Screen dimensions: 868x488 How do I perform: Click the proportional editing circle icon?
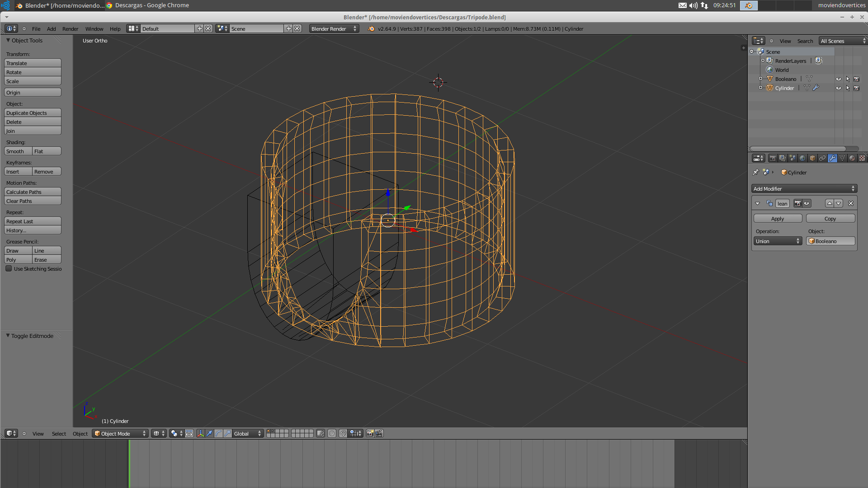point(332,433)
